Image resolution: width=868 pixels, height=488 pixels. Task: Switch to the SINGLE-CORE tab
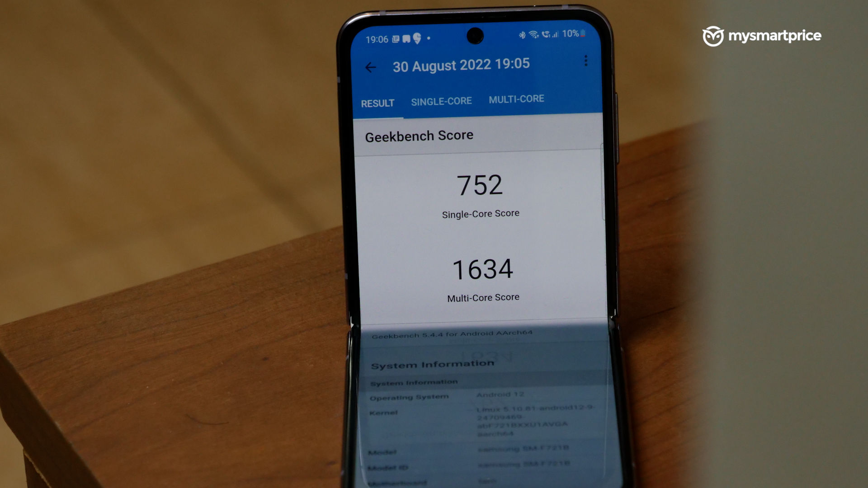pos(442,100)
